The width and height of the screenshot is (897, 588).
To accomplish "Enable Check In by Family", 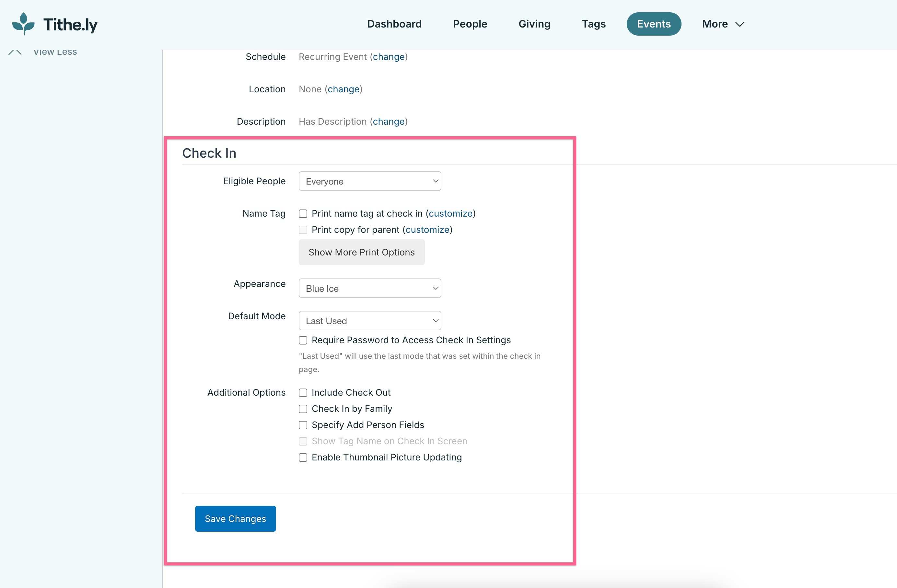I will (x=303, y=409).
